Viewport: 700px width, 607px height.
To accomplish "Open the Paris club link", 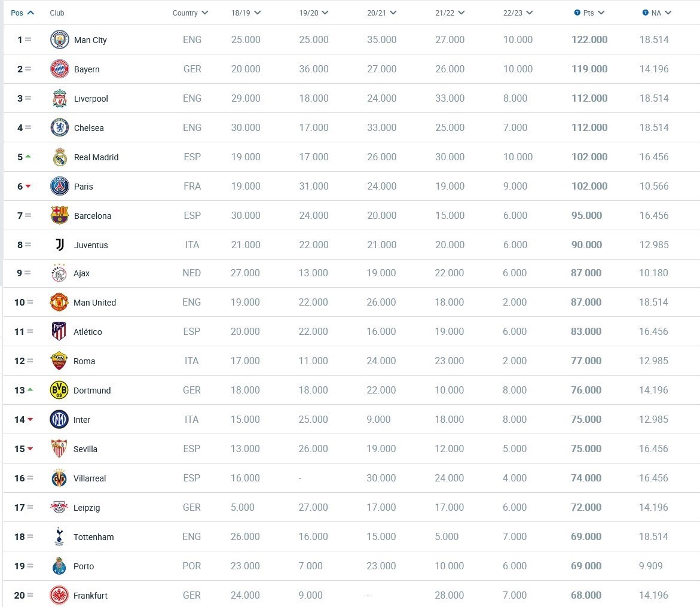I will tap(84, 186).
